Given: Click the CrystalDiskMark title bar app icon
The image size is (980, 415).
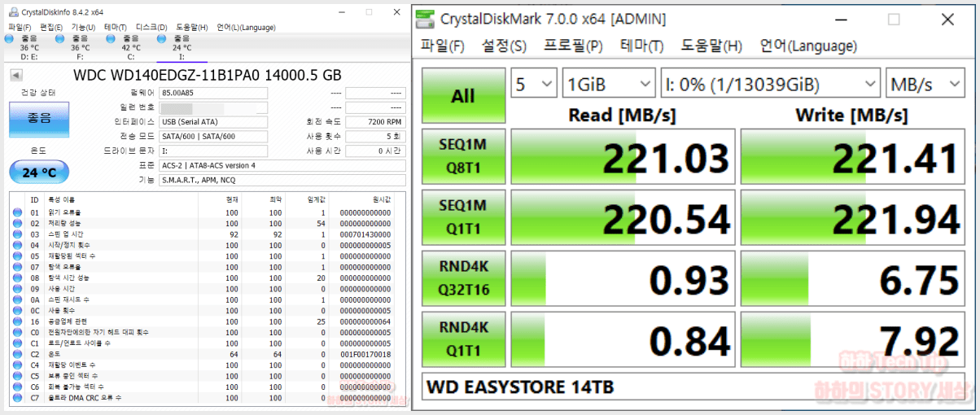Looking at the screenshot, I should pyautogui.click(x=426, y=18).
